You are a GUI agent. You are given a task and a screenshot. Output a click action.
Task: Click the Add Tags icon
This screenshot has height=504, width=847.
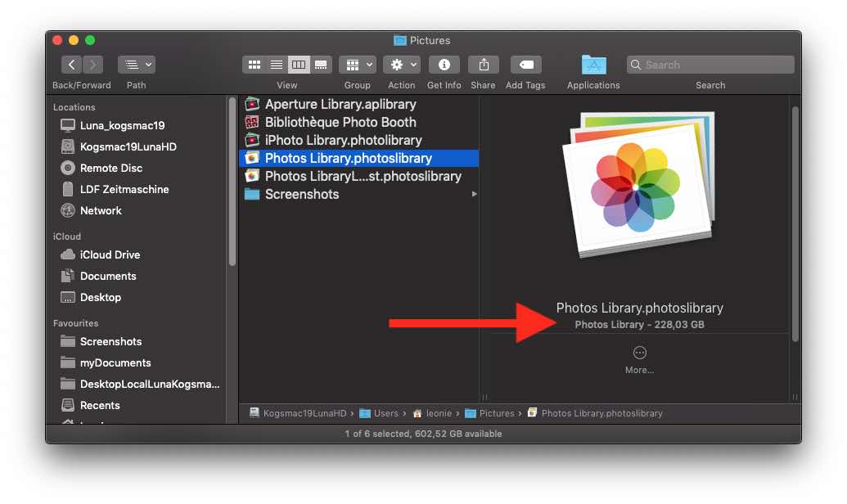point(526,65)
